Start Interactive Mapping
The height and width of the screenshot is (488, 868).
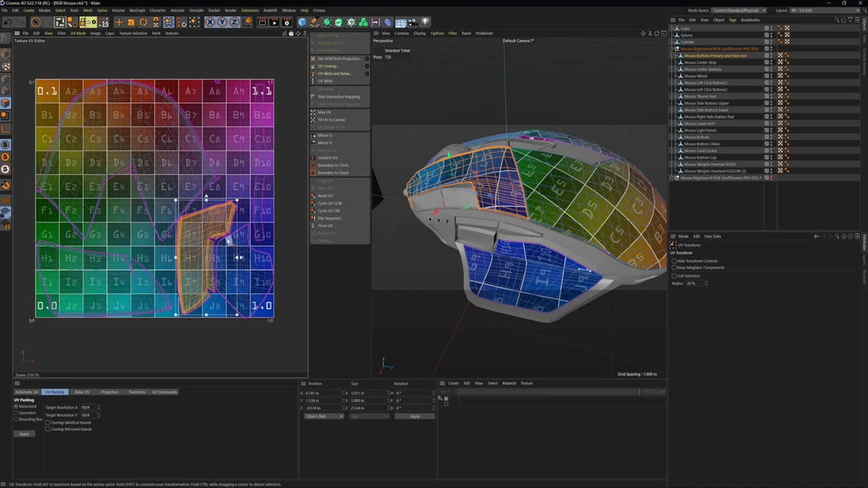[x=339, y=96]
